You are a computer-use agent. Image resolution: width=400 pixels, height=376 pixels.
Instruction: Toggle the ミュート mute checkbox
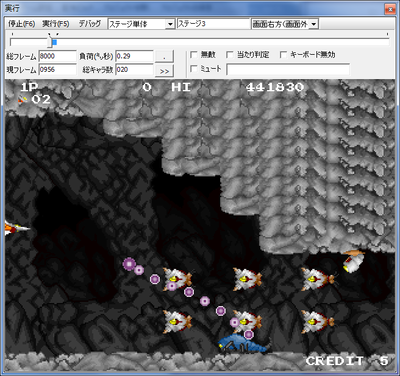pyautogui.click(x=194, y=69)
